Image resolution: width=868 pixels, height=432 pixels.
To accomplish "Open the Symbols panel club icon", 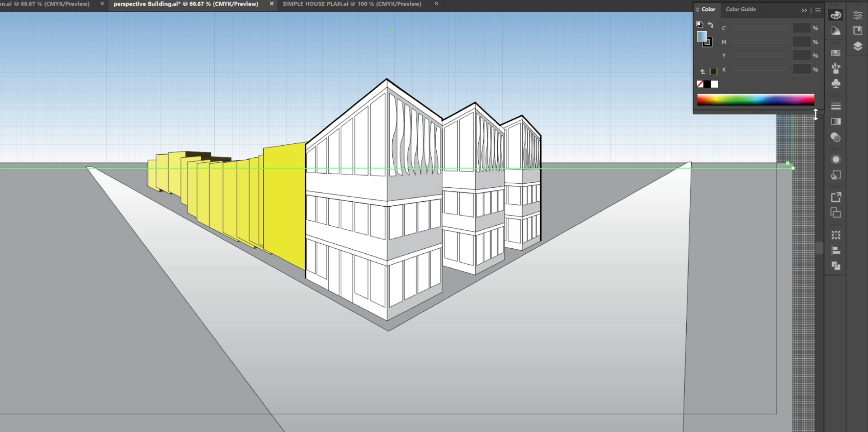I will pos(835,84).
